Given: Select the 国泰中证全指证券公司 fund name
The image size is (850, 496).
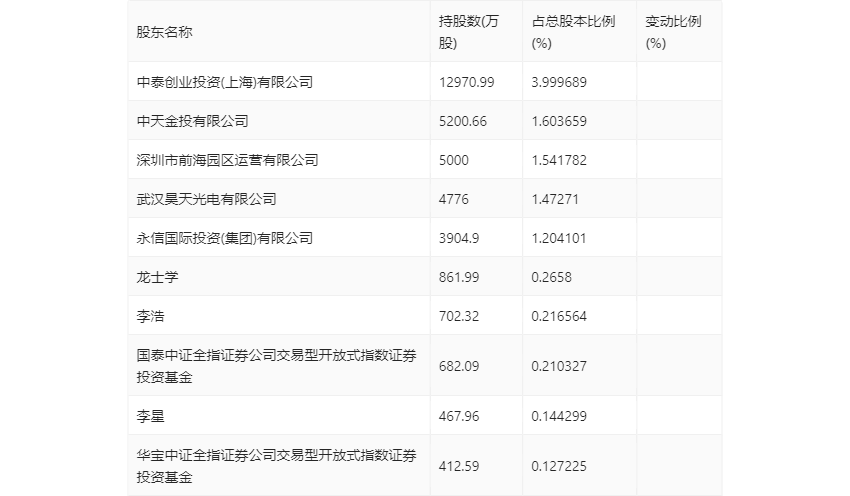Looking at the screenshot, I should coord(276,366).
